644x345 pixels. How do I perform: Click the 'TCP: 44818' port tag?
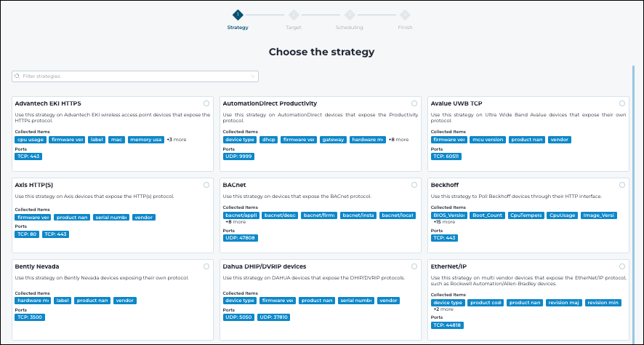click(447, 325)
